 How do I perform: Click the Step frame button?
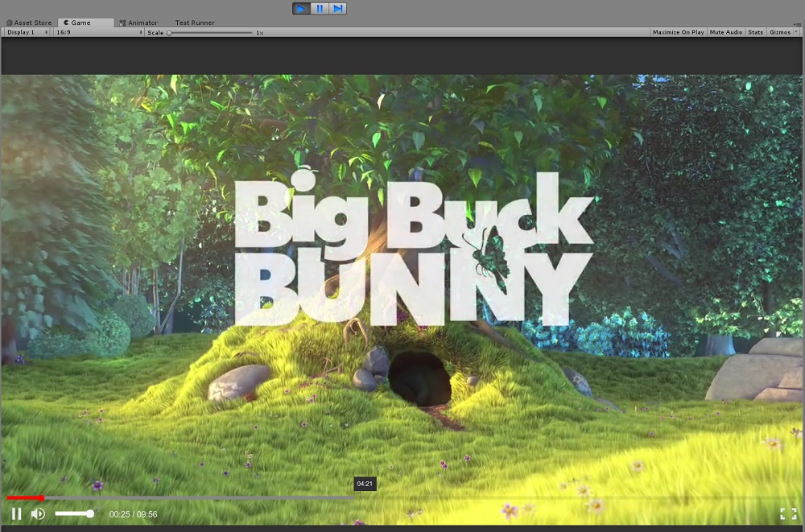pos(338,8)
